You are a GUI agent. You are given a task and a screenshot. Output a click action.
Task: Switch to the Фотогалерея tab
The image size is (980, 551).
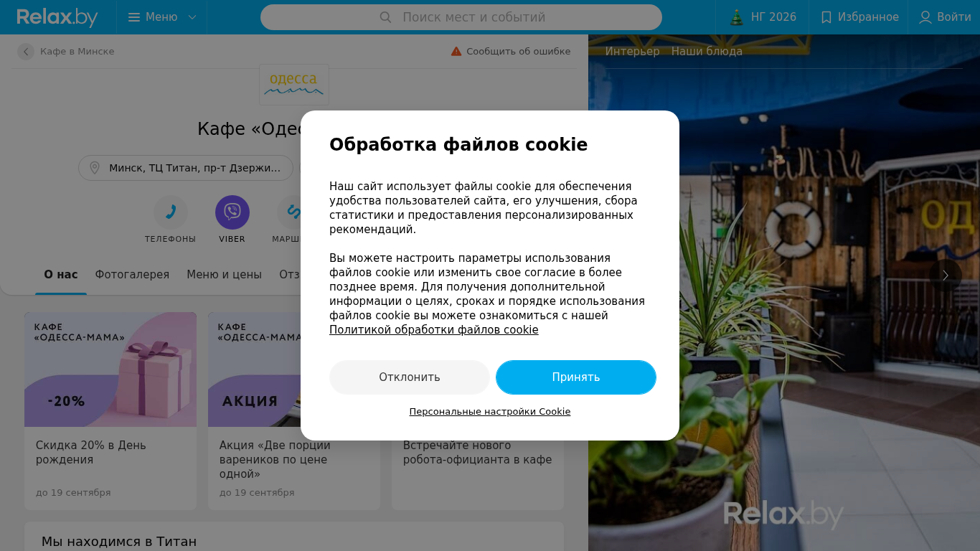(x=132, y=275)
